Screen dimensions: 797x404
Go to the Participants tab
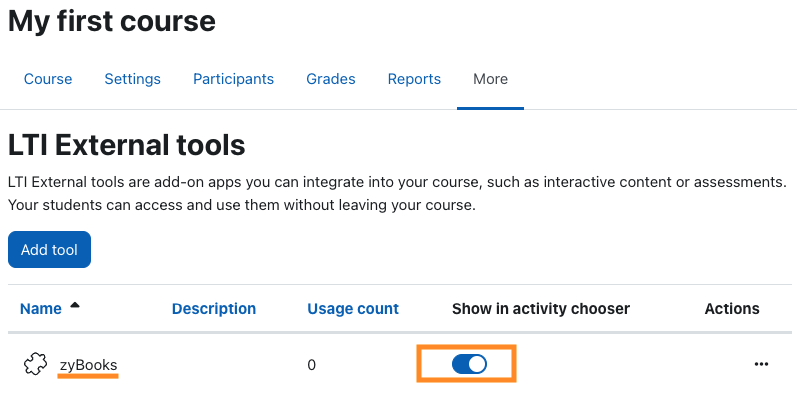point(233,79)
